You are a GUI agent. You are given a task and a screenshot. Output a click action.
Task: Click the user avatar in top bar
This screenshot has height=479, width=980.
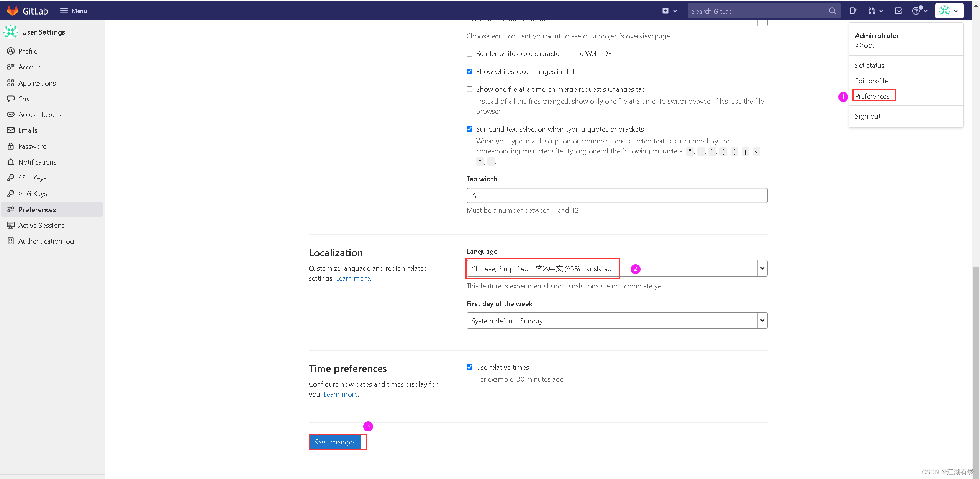pyautogui.click(x=944, y=10)
